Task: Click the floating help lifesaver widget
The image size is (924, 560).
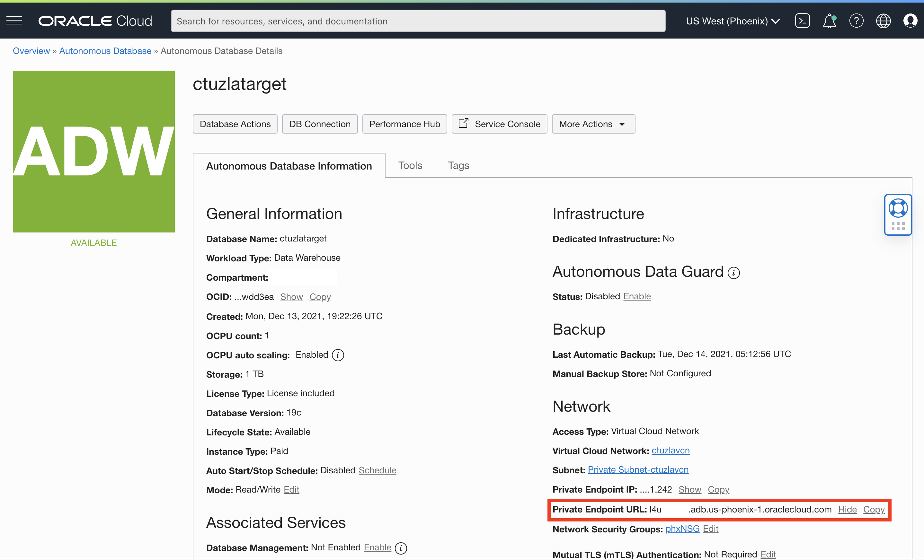Action: click(x=898, y=208)
